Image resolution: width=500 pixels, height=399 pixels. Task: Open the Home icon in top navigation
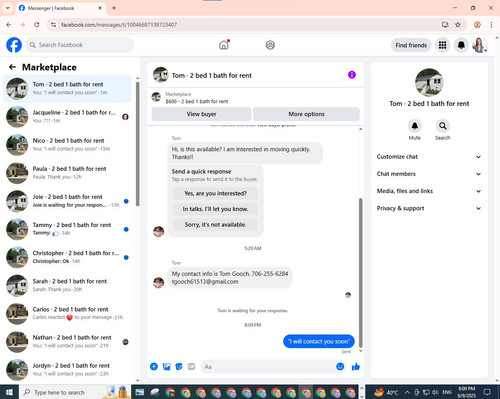tap(224, 45)
